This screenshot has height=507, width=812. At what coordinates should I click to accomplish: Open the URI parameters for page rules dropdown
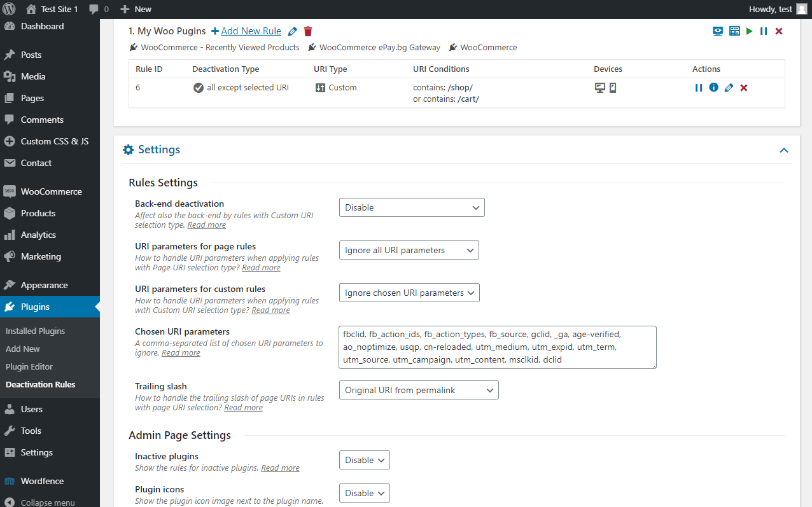click(409, 250)
